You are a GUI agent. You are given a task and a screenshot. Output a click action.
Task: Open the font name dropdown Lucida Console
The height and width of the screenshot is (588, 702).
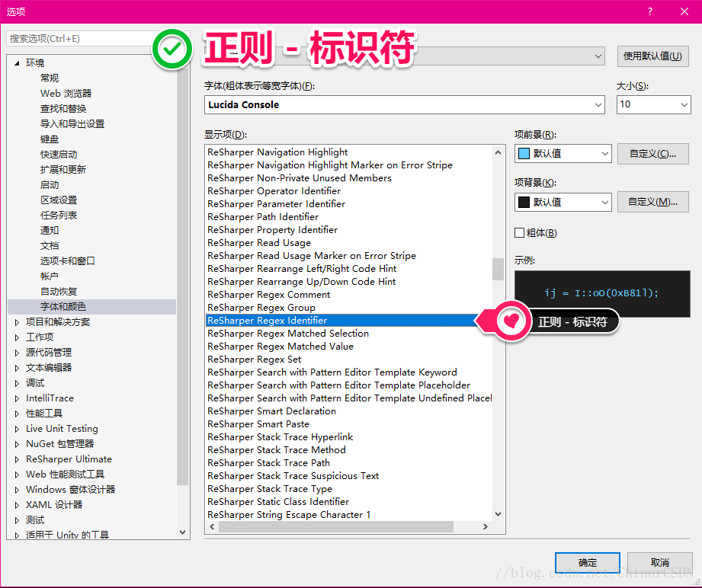(404, 104)
